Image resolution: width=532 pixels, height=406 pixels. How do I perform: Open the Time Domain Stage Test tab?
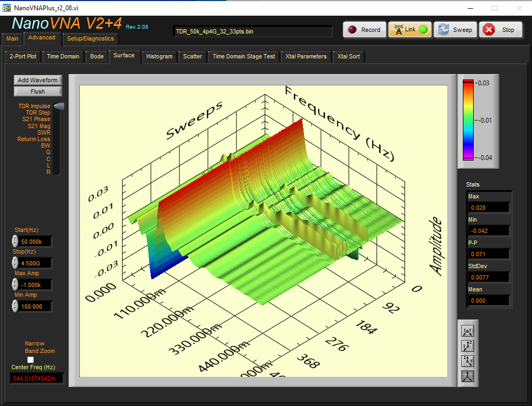pyautogui.click(x=244, y=56)
